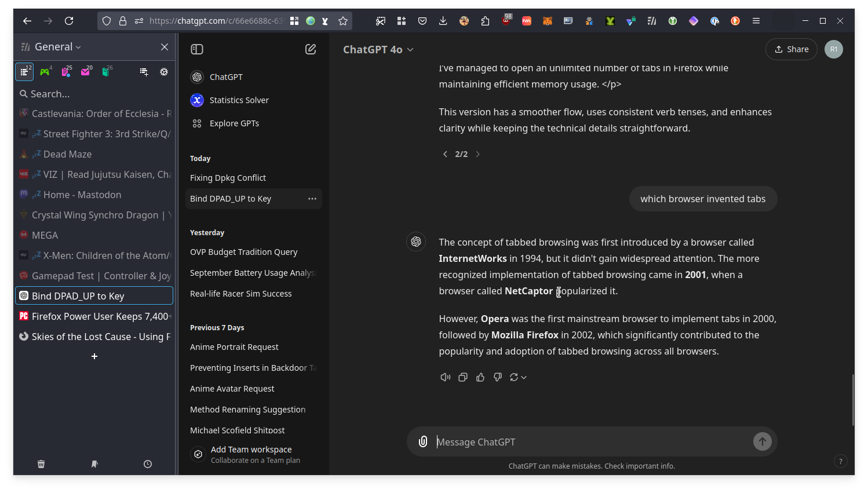Image resolution: width=868 pixels, height=493 pixels.
Task: Read aloud the response speaker icon
Action: 446,377
